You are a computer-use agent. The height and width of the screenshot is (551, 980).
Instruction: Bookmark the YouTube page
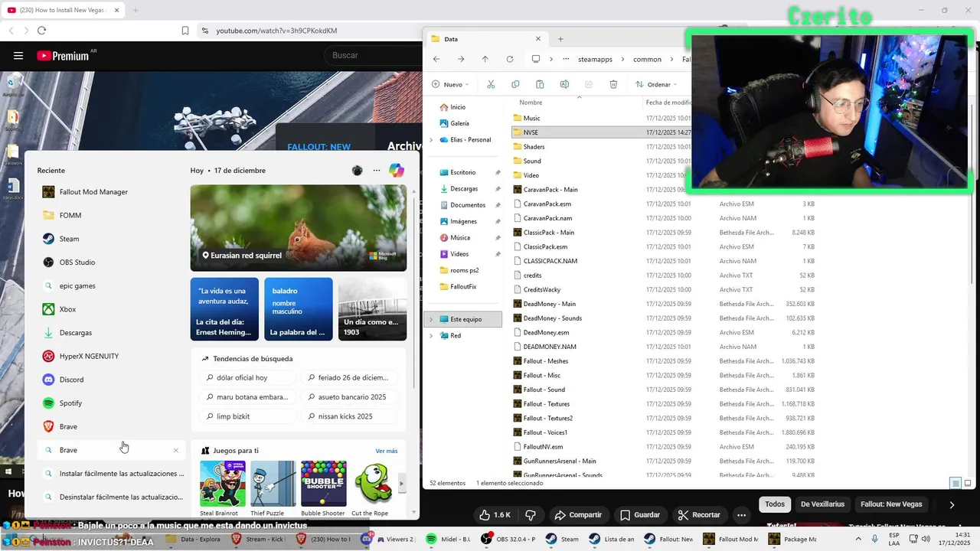click(x=185, y=31)
